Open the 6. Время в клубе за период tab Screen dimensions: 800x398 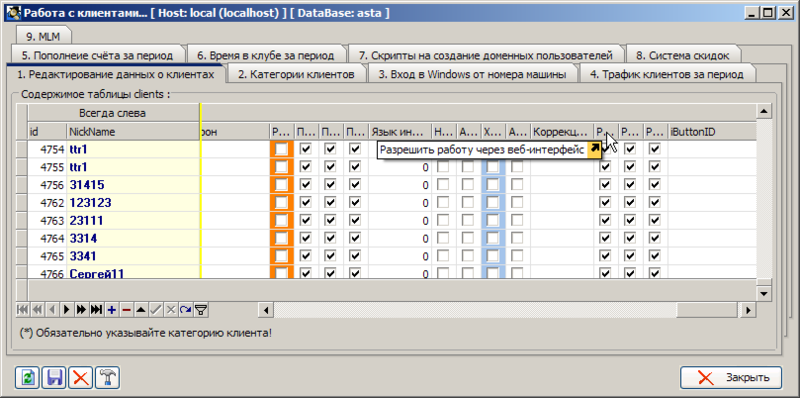point(266,55)
